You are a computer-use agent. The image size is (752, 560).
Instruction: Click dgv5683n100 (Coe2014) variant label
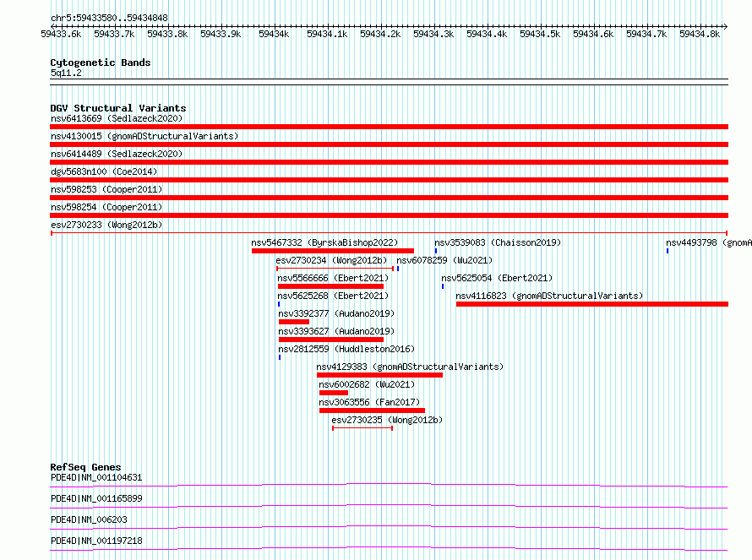click(104, 171)
